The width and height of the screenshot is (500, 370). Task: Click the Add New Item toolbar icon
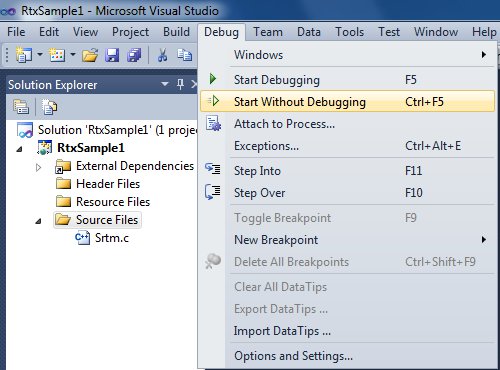(x=57, y=55)
